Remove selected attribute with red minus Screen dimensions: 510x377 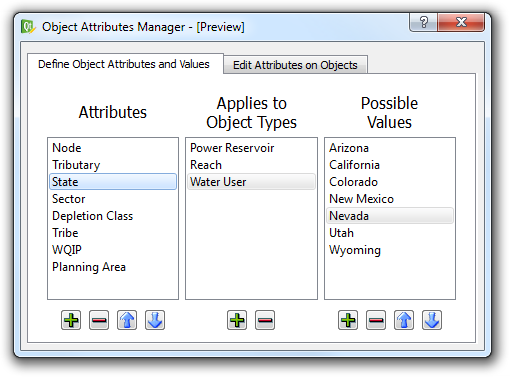click(x=99, y=320)
